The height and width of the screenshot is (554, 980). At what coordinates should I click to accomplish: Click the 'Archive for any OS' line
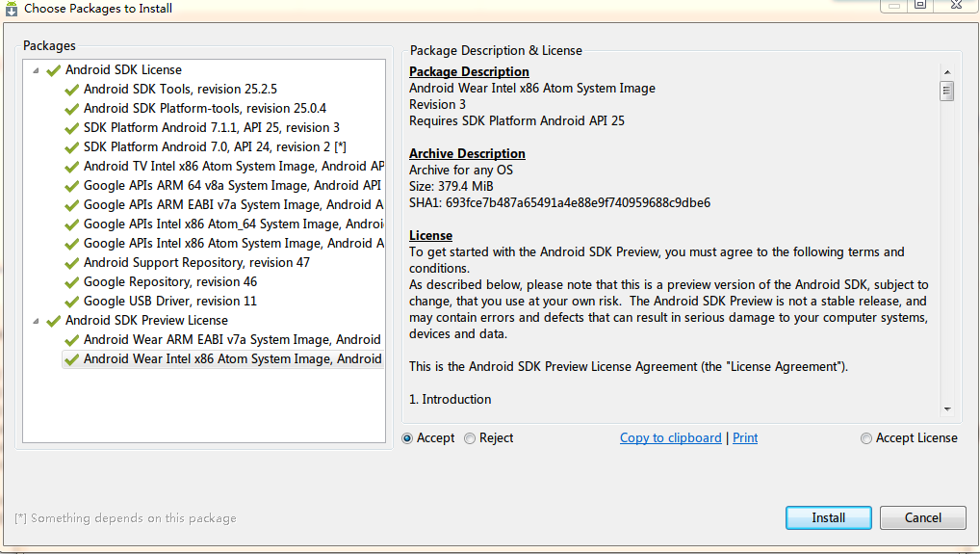pos(460,171)
